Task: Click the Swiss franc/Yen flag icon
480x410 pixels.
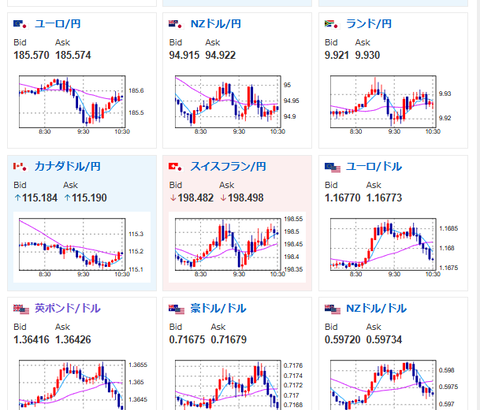Action: [x=176, y=166]
